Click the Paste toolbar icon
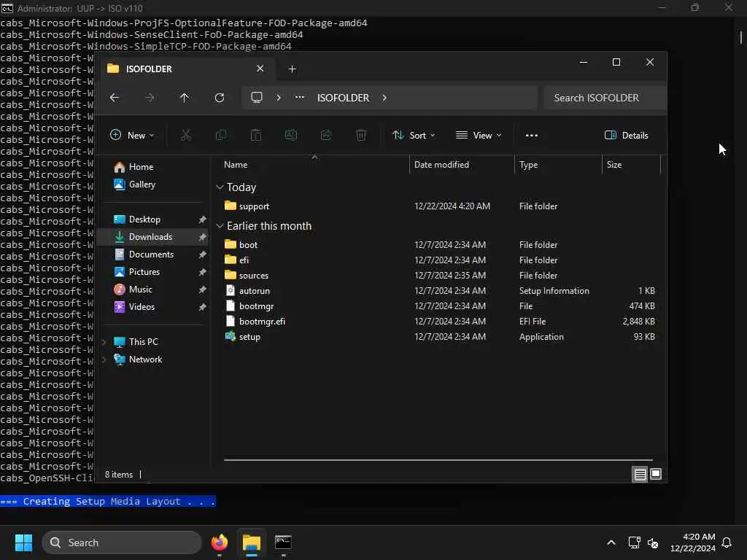The image size is (747, 560). click(256, 135)
